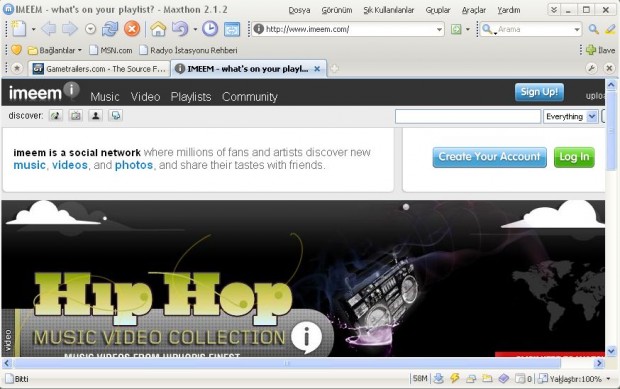Follow the photos link in intro text
The width and height of the screenshot is (620, 389).
coord(134,165)
